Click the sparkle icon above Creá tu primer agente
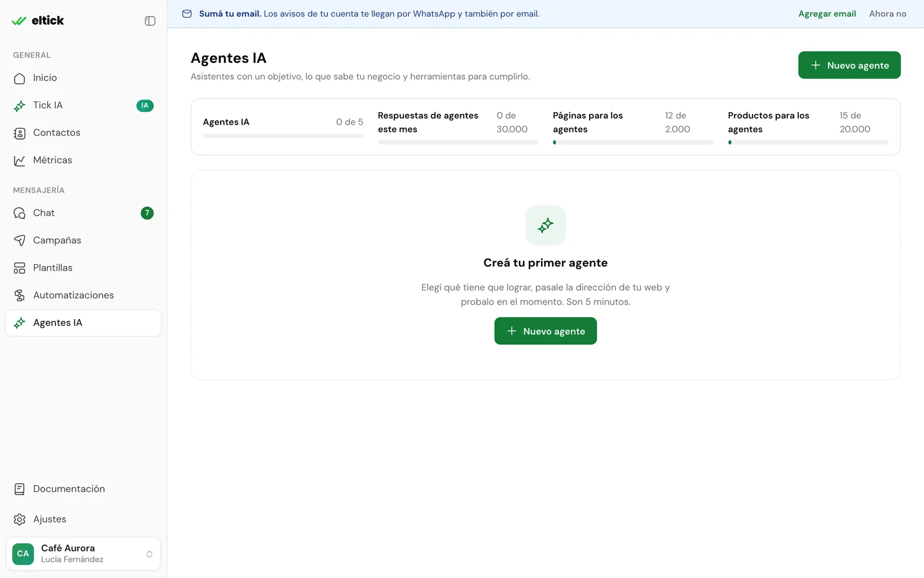Screen dimensions: 924x578 click(x=546, y=225)
